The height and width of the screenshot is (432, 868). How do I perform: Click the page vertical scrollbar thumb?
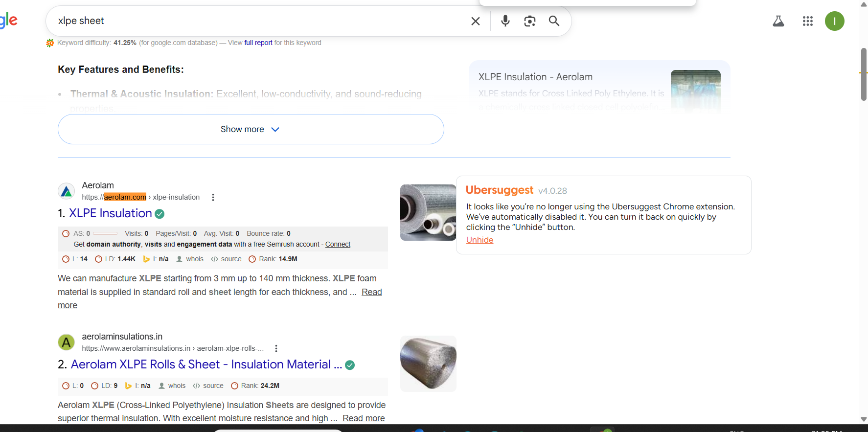coord(864,74)
